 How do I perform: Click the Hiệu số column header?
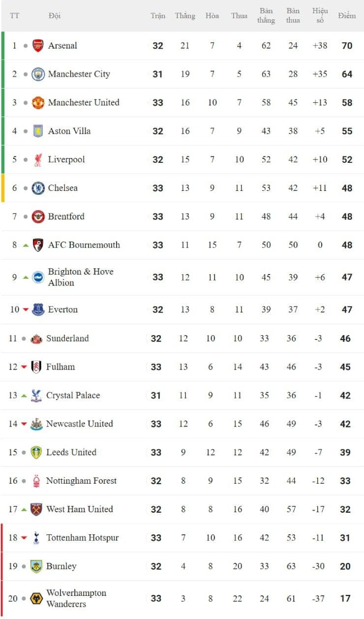tap(320, 16)
